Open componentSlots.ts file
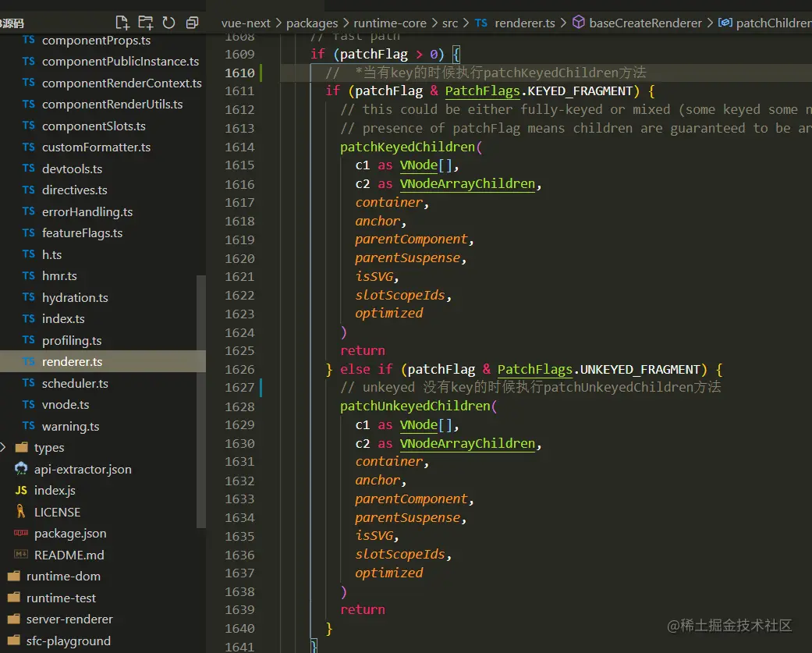This screenshot has width=812, height=653. tap(94, 126)
